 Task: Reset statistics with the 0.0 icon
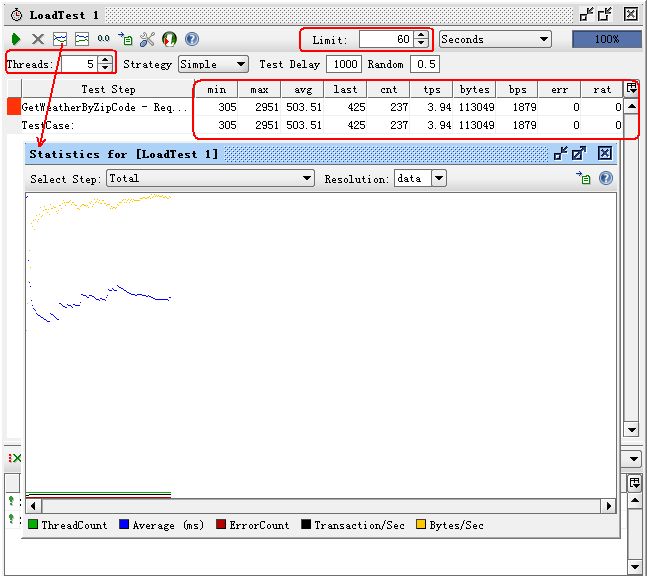(104, 39)
